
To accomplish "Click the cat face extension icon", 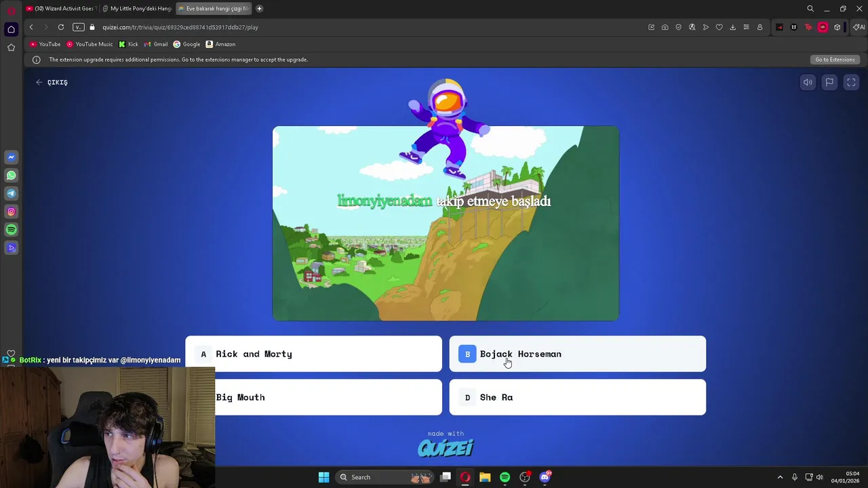I will pyautogui.click(x=794, y=27).
